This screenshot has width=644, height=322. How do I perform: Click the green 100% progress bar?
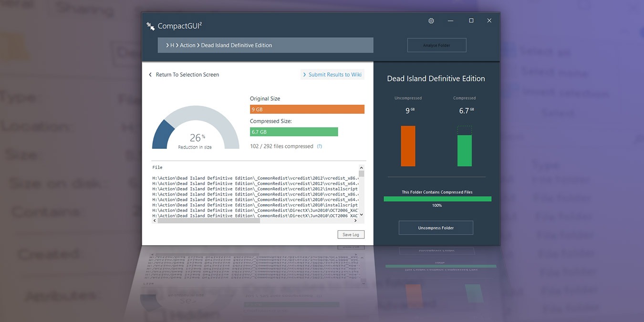pos(437,199)
